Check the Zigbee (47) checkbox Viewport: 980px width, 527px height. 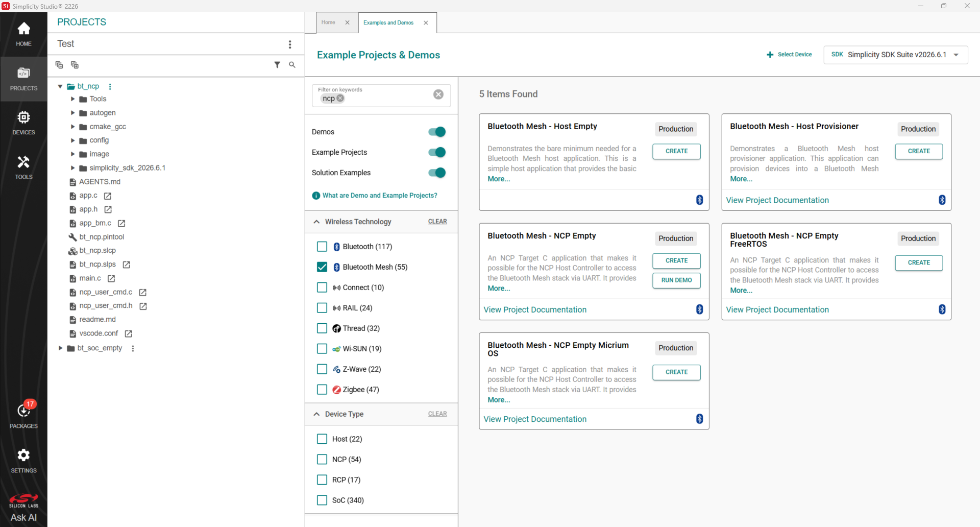pos(322,390)
